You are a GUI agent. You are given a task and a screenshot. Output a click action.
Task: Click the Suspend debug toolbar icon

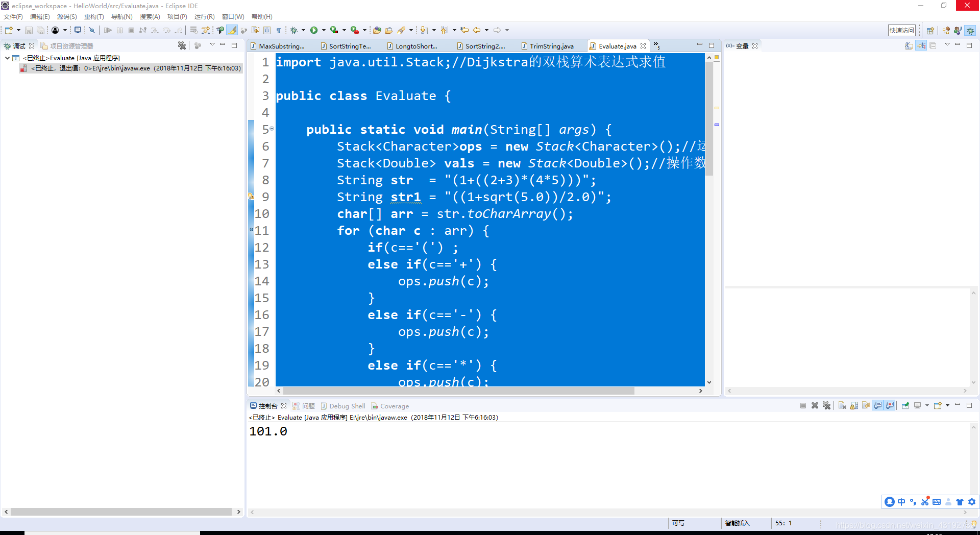coord(119,31)
